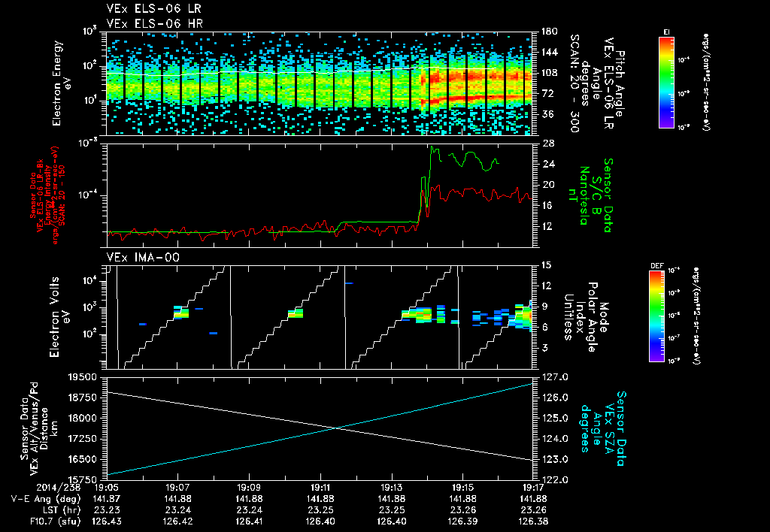Click the 19:15 time tick label
Viewport: 770px width, 532px height.
(462, 488)
